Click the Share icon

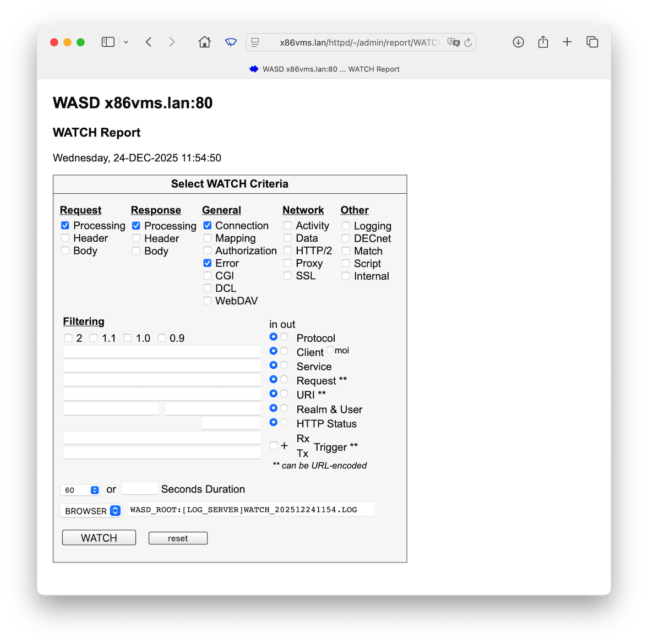(543, 42)
